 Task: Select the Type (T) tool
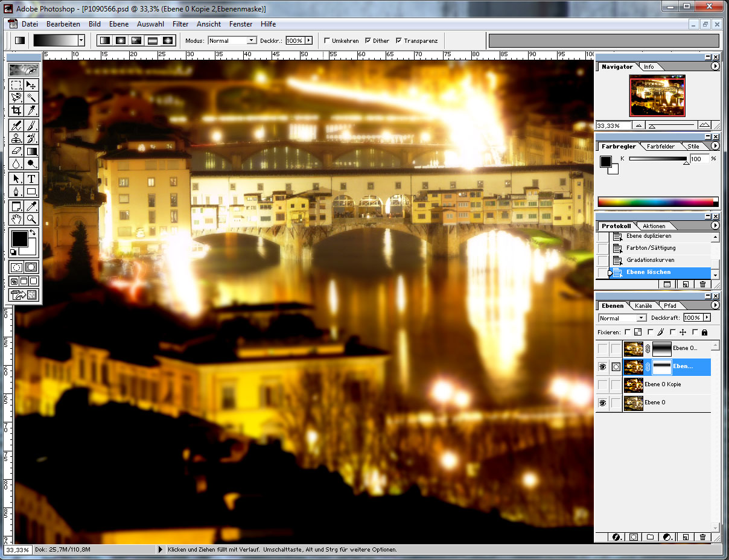[x=31, y=179]
